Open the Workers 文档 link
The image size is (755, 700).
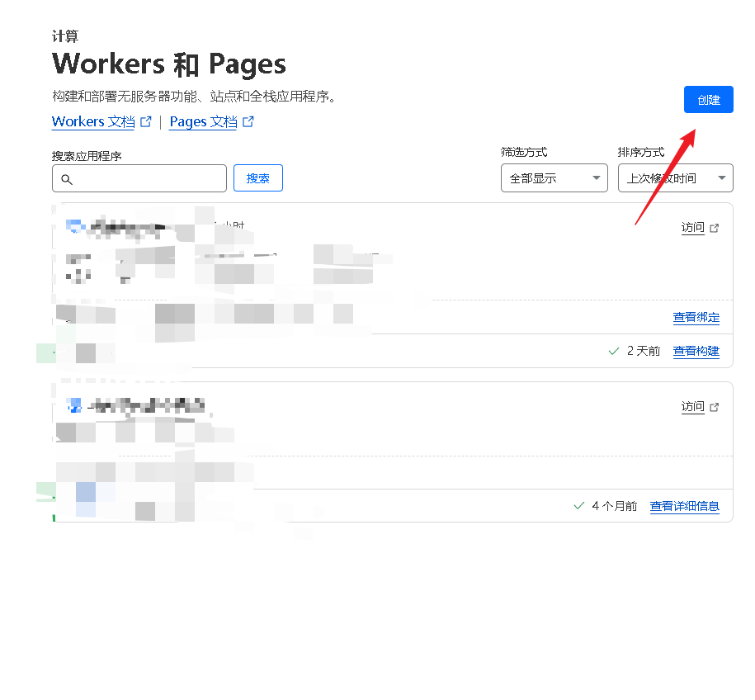93,122
